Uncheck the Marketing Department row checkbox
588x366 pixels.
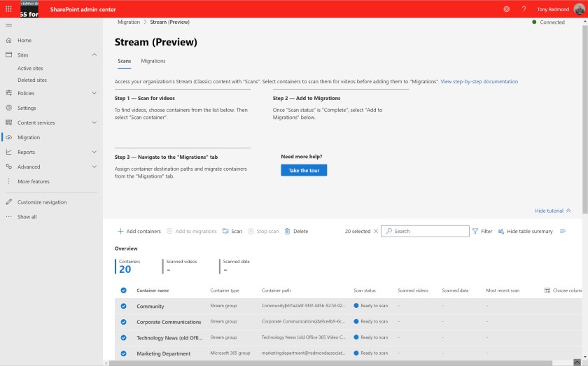coord(123,353)
